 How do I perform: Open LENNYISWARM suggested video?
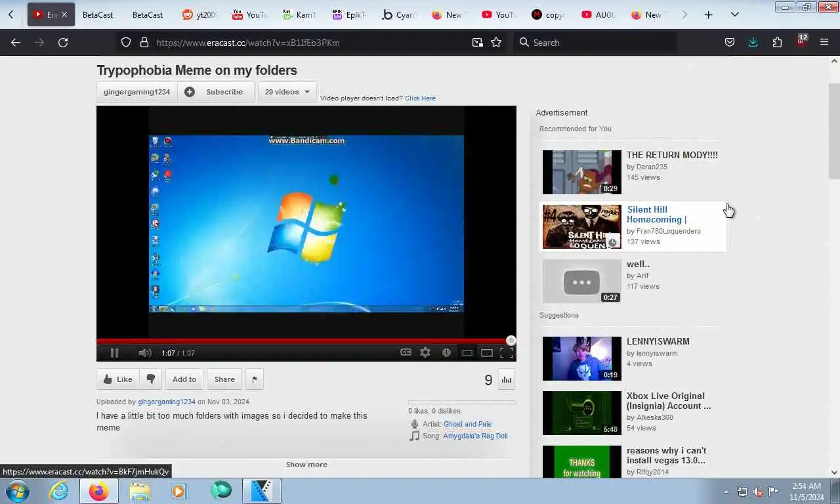(658, 341)
